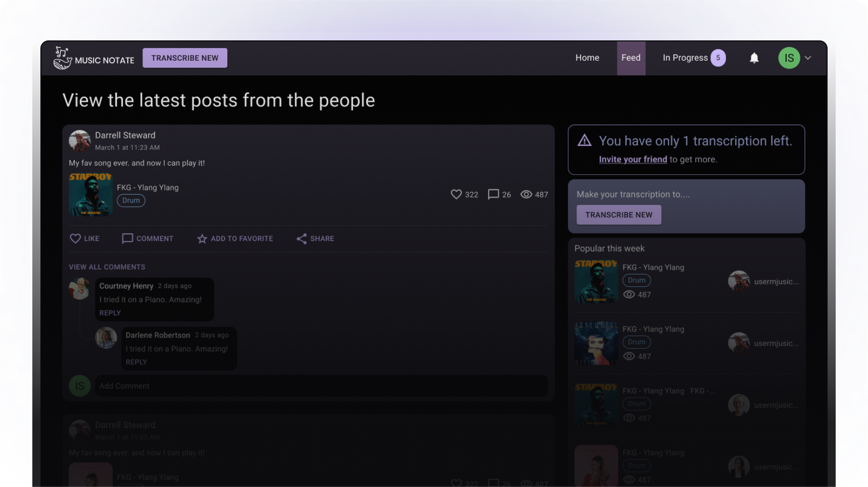The height and width of the screenshot is (487, 868).
Task: Click the eye icon showing 487 views
Action: pos(526,194)
